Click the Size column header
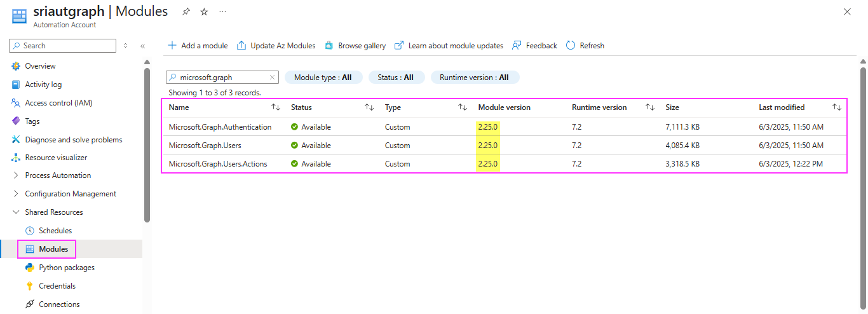Screen dimensions: 868x314 672,107
